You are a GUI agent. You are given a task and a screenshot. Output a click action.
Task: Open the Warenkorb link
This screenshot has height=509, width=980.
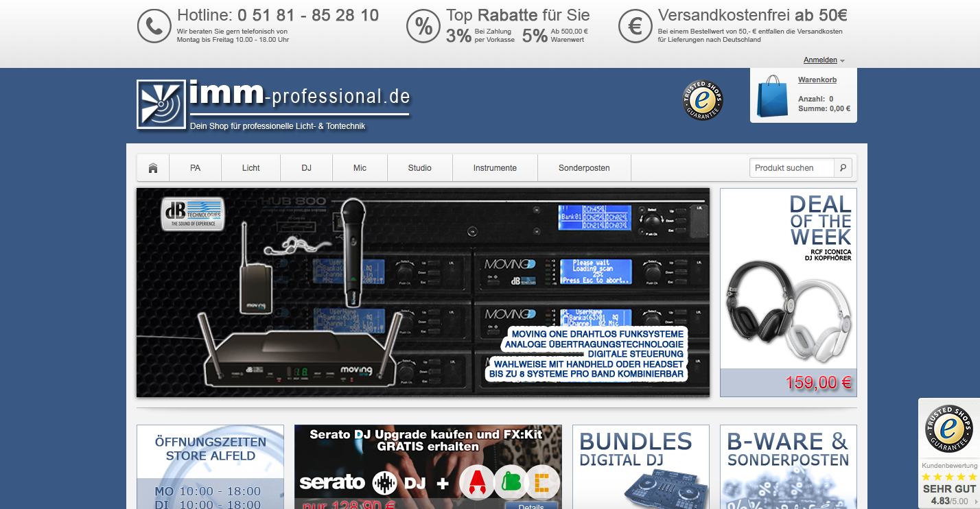tap(817, 80)
